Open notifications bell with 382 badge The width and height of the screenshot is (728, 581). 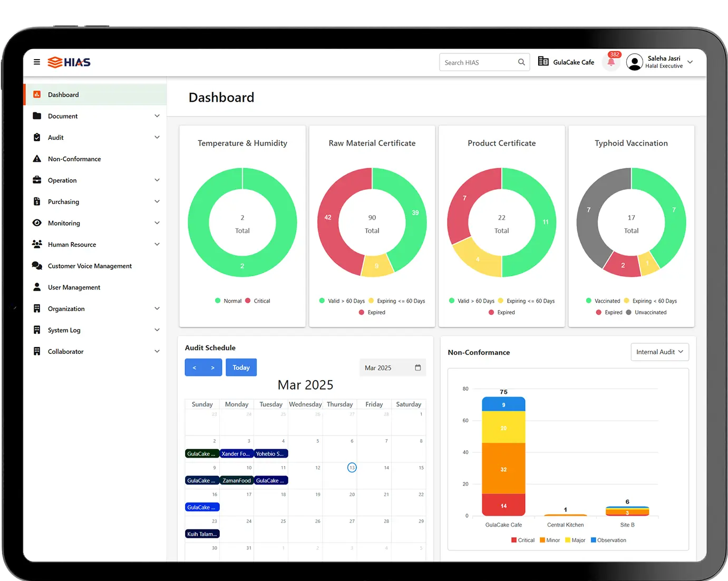point(611,62)
